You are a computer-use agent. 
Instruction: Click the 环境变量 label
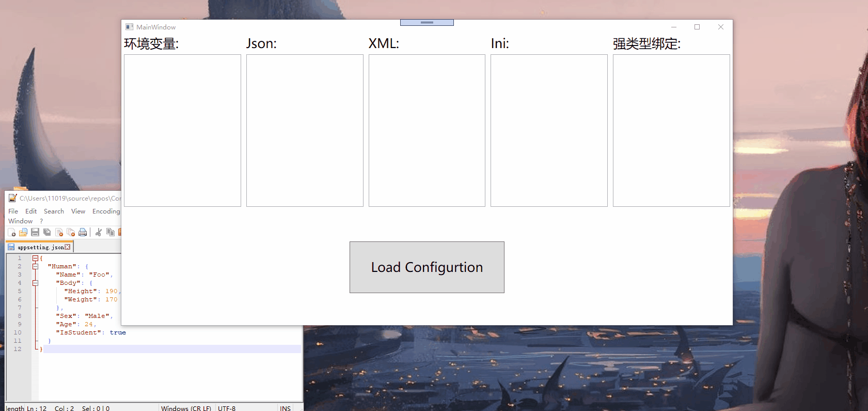point(151,43)
